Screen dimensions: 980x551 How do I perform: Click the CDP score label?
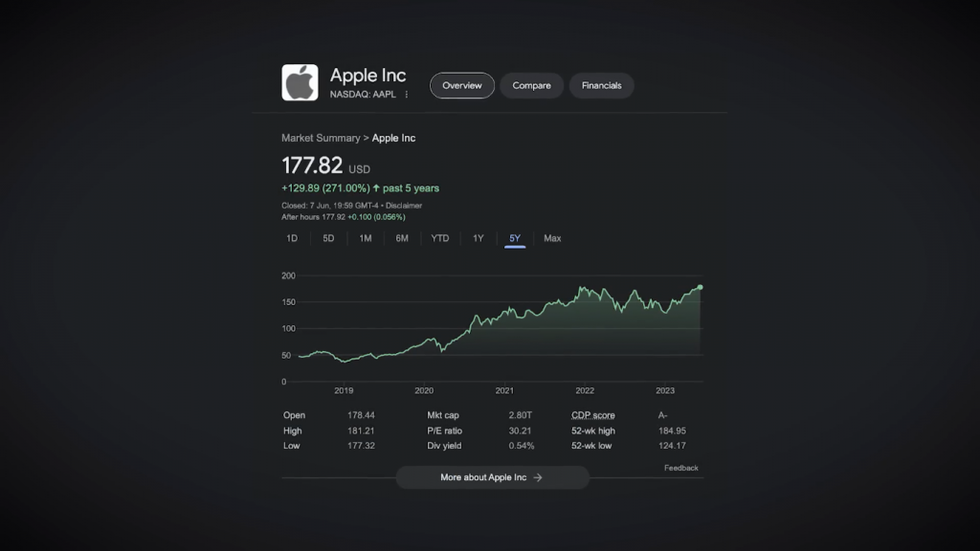click(x=593, y=415)
